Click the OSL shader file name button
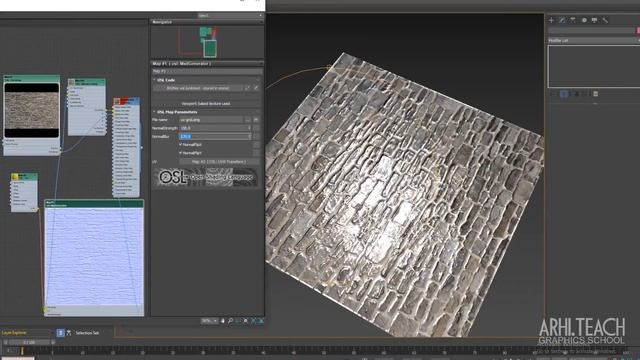This screenshot has width=640, height=360. pos(198,88)
